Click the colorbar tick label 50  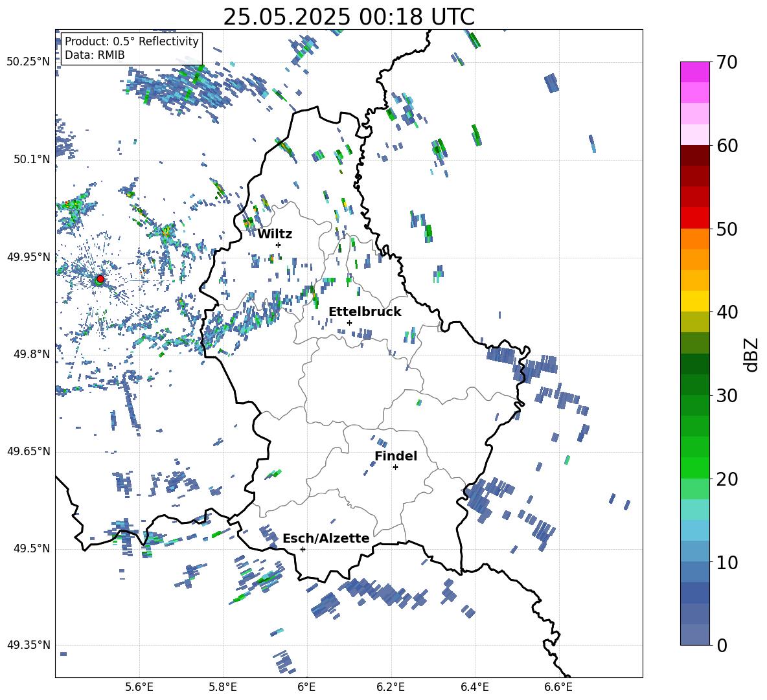click(x=727, y=229)
